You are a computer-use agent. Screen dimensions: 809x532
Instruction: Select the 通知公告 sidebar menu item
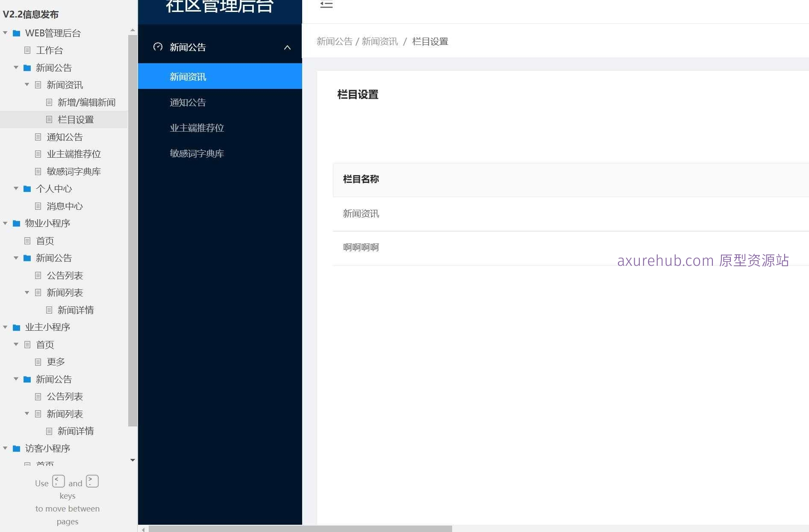[188, 103]
